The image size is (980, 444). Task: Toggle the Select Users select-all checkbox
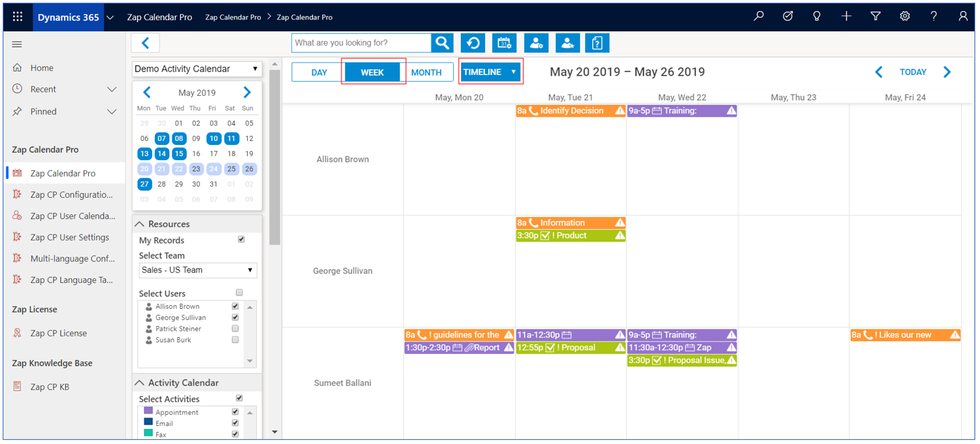(239, 293)
